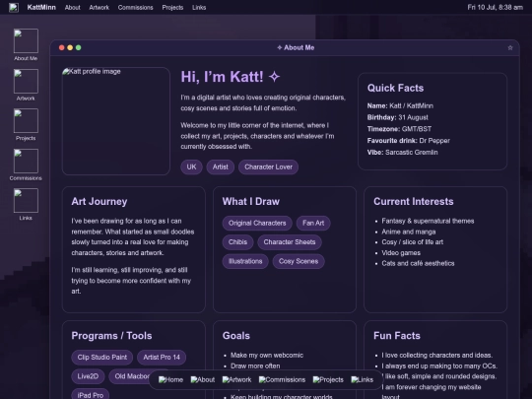Click Projects in the bottom dock
Screen dimensions: 532x399
pos(328,379)
